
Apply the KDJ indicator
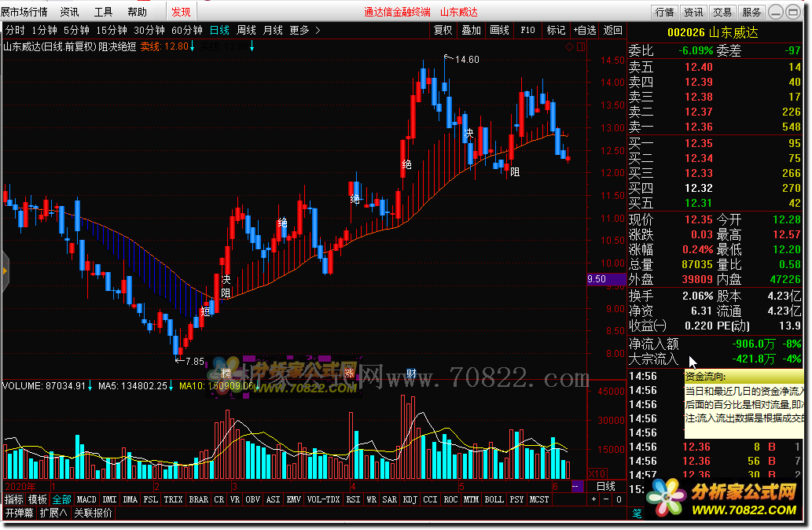[x=410, y=499]
